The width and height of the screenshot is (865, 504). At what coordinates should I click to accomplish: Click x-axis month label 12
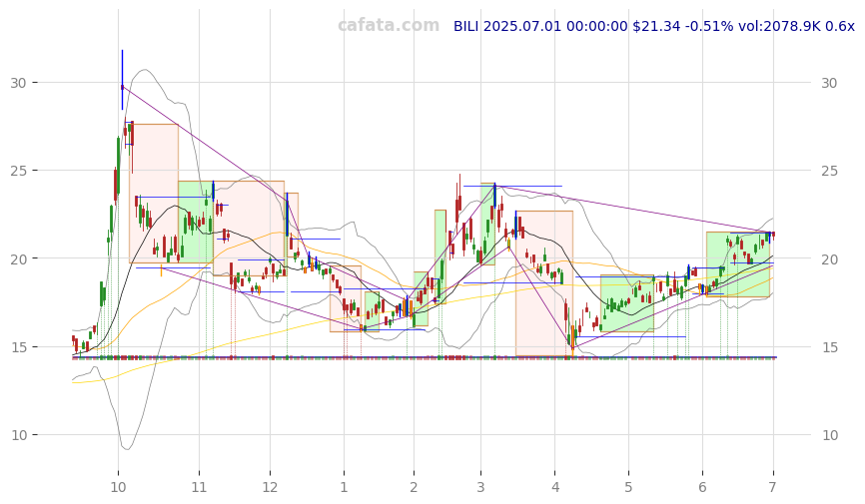click(x=270, y=487)
